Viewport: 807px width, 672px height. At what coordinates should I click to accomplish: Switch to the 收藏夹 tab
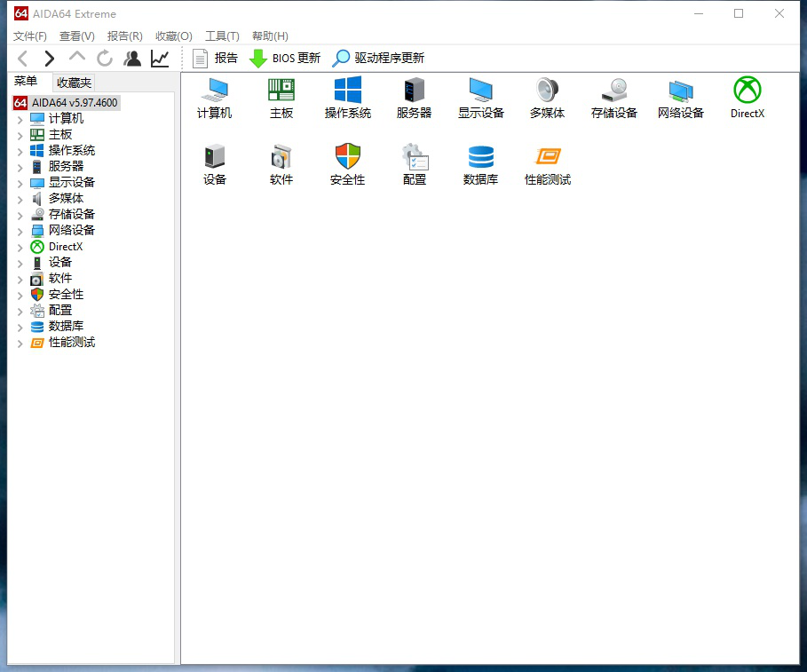(74, 83)
